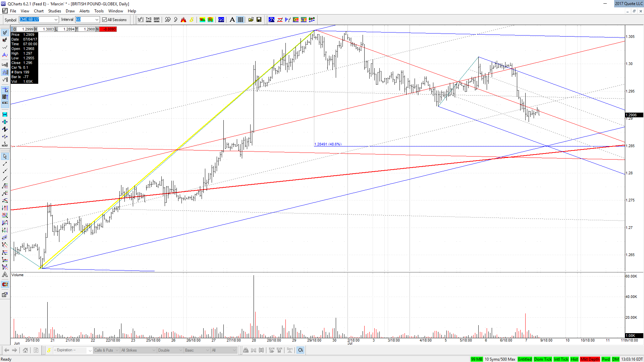The width and height of the screenshot is (644, 362).
Task: Toggle the Os button in bottom toolbar
Action: 301,350
